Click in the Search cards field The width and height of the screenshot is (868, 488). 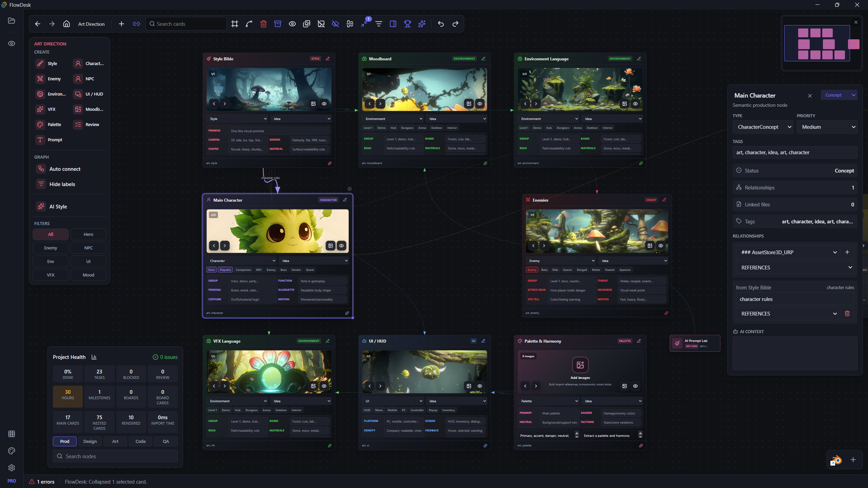pos(186,24)
